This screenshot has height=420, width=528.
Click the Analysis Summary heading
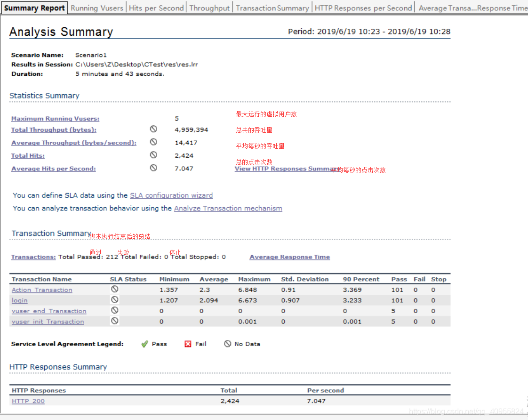tap(61, 32)
